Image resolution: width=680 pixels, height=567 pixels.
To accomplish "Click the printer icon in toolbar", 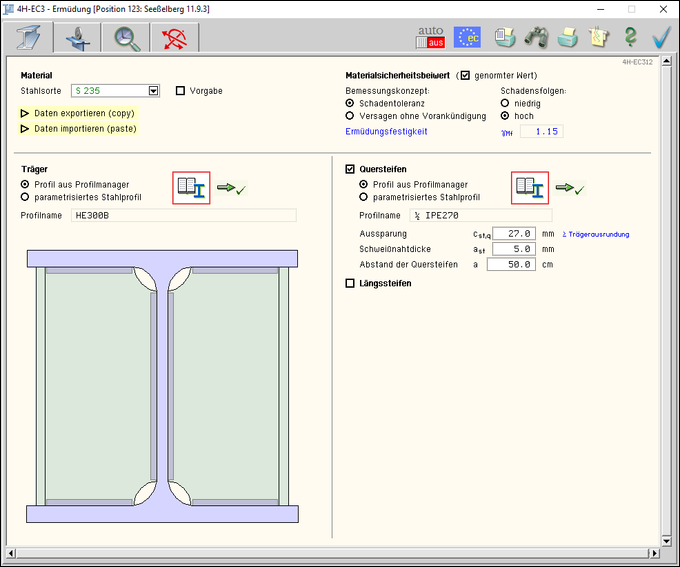I will (567, 37).
